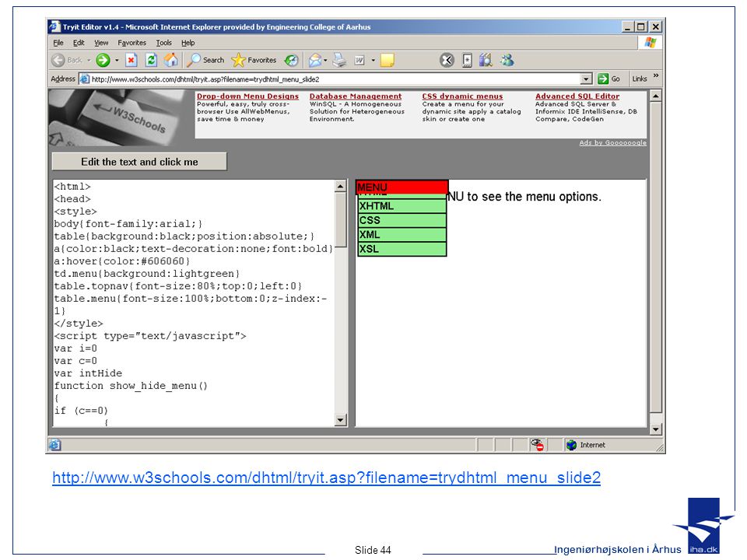Screen dimensions: 747x560
Task: Print the page with the printer icon
Action: click(x=340, y=60)
